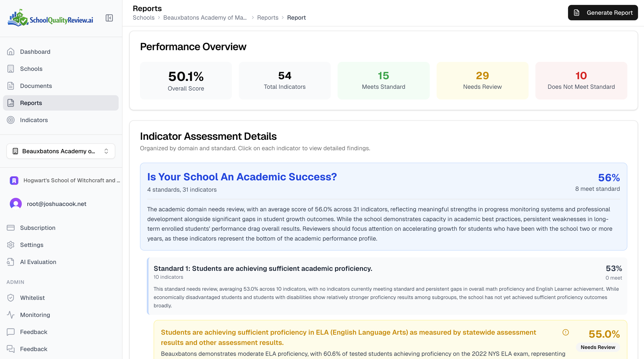
Task: Navigate back via the Schools breadcrumb link
Action: tap(143, 18)
